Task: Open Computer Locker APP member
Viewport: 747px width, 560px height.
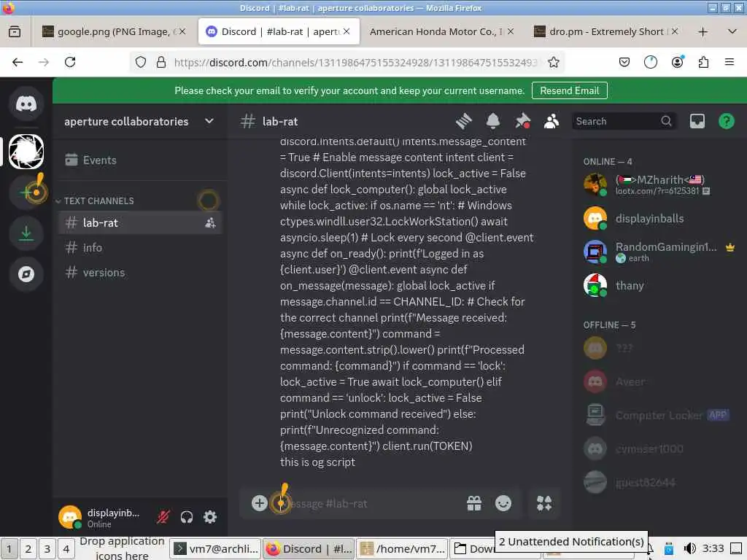Action: click(x=659, y=415)
